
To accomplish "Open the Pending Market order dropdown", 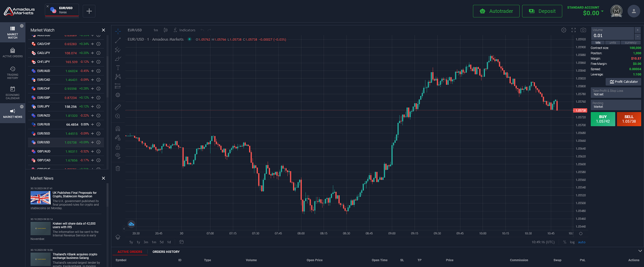I will pyautogui.click(x=616, y=105).
